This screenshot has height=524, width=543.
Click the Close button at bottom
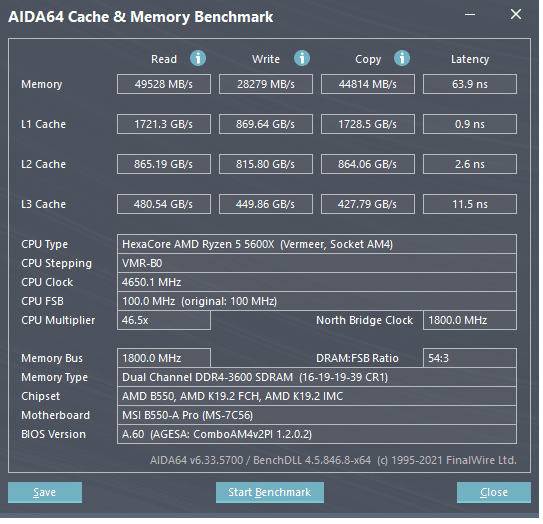pos(494,492)
